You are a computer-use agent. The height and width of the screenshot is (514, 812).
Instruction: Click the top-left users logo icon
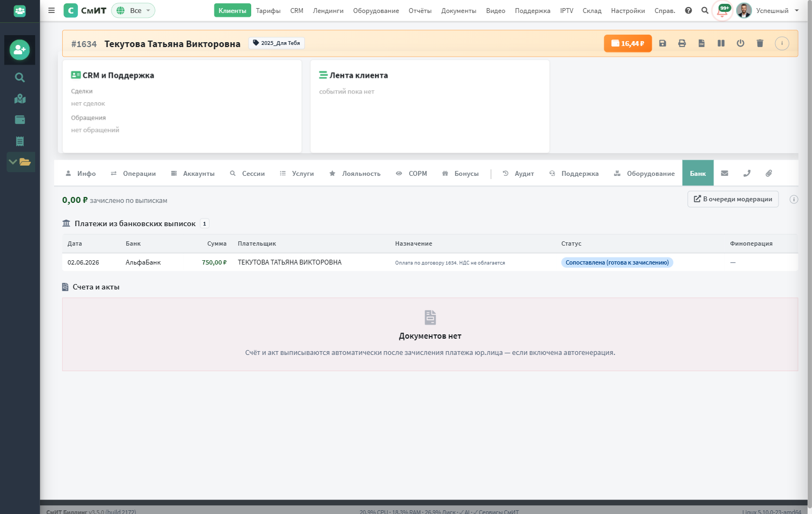[19, 10]
